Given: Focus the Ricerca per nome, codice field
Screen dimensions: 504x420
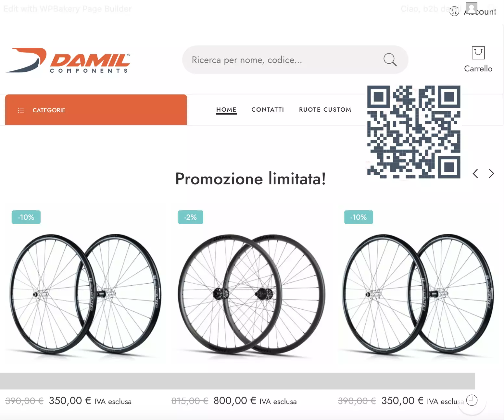Looking at the screenshot, I should point(295,60).
